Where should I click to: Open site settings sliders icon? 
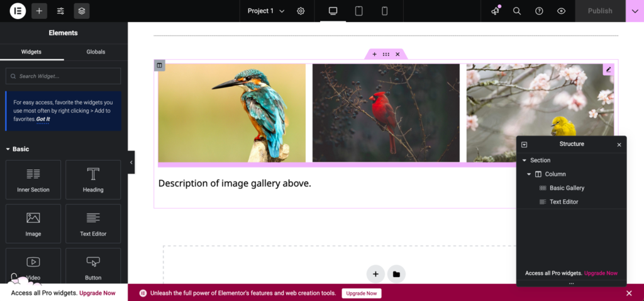[60, 11]
